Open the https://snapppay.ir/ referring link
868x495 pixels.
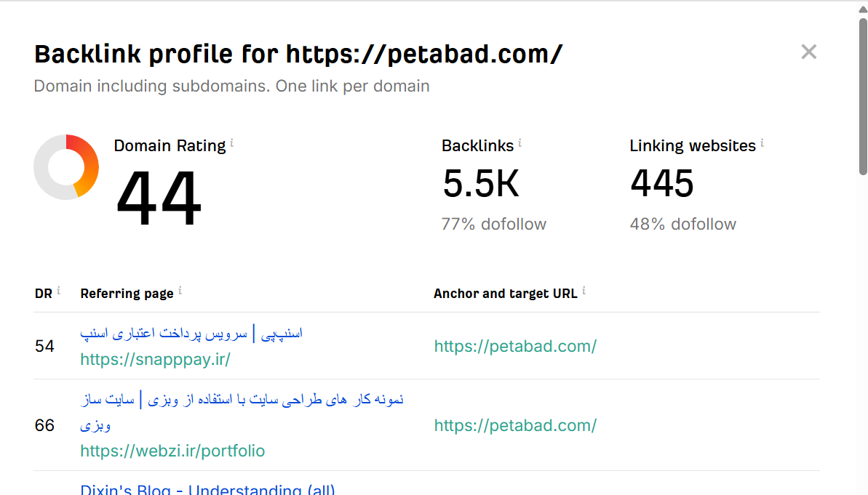coord(155,359)
